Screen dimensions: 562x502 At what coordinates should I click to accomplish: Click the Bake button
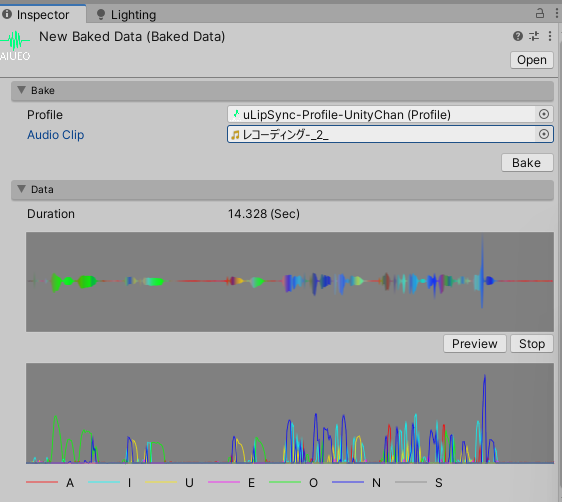pyautogui.click(x=527, y=163)
